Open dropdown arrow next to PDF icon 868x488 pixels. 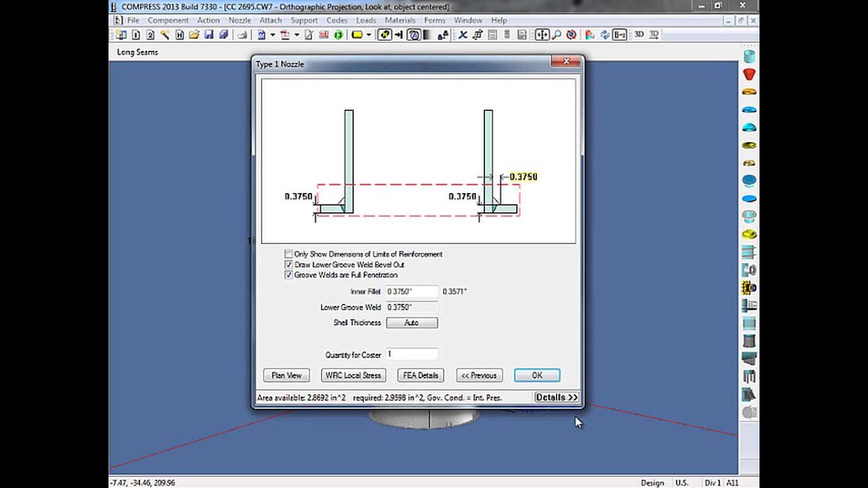(x=296, y=35)
